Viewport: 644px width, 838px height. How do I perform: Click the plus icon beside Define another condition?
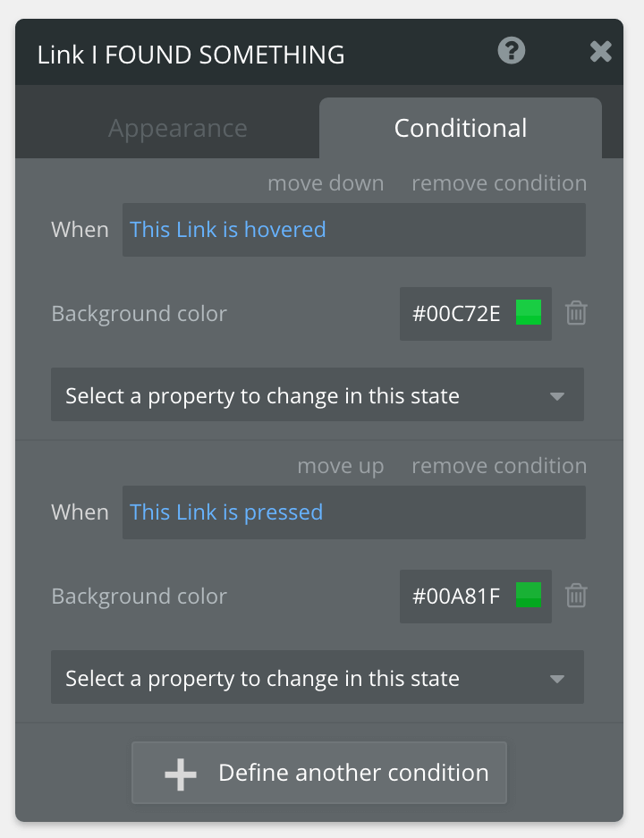[x=179, y=773]
